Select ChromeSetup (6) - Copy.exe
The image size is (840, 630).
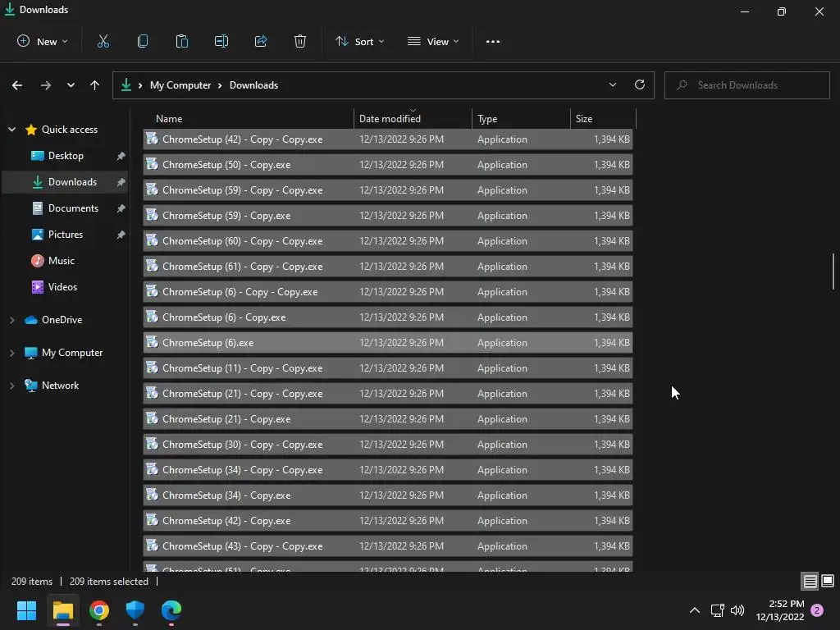388,317
